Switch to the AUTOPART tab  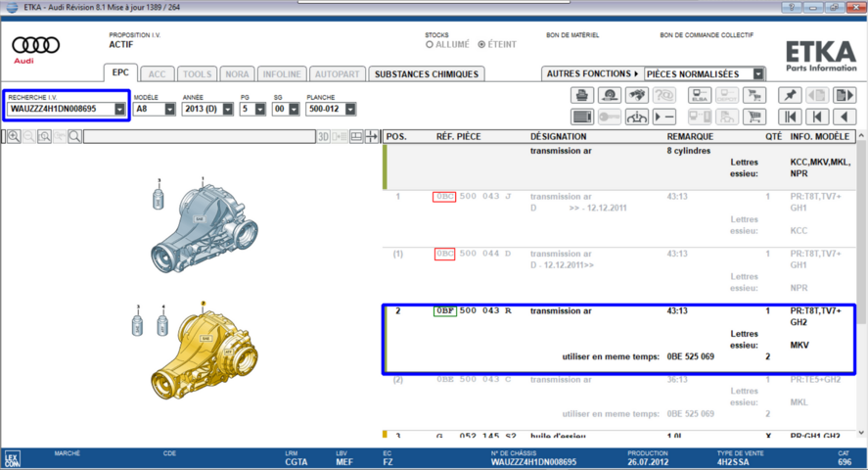[x=338, y=74]
